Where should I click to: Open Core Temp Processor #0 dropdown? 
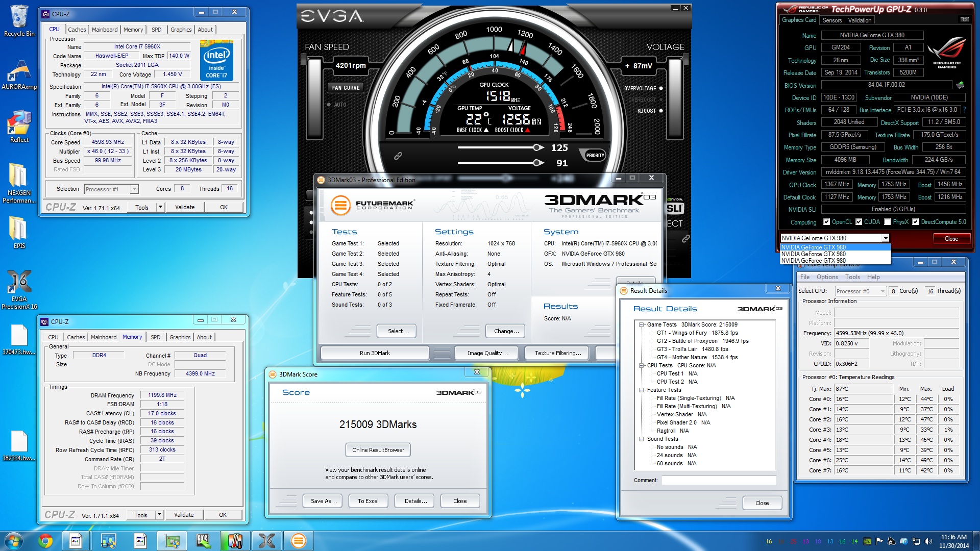click(x=883, y=291)
